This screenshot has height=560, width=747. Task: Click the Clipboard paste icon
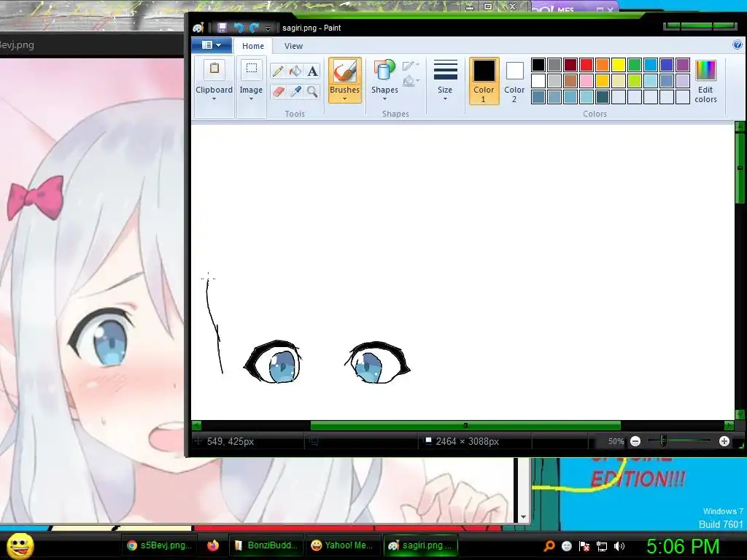[x=214, y=69]
